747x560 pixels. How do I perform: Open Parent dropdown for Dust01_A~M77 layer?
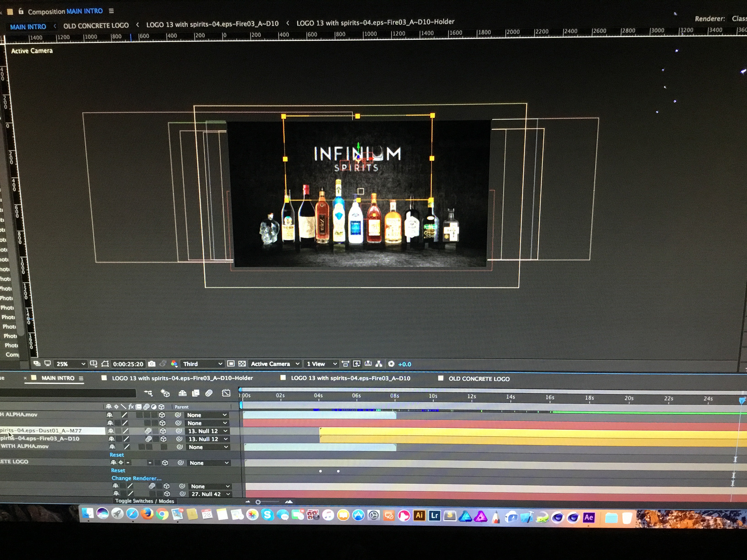208,431
